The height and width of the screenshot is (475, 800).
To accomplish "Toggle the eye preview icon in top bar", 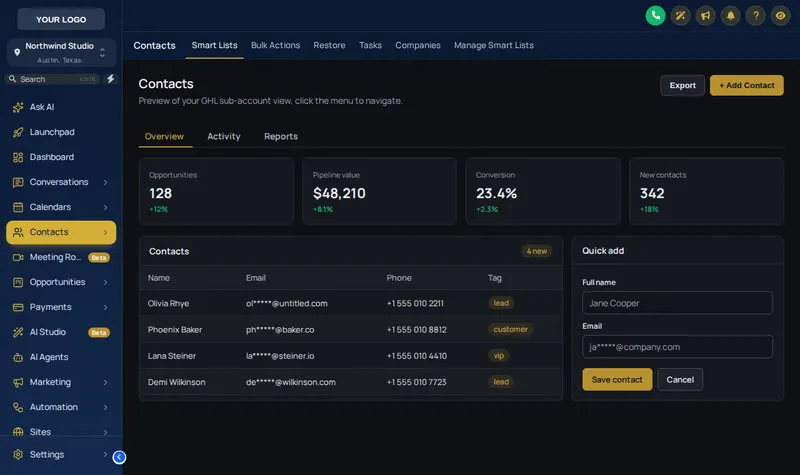I will point(780,15).
